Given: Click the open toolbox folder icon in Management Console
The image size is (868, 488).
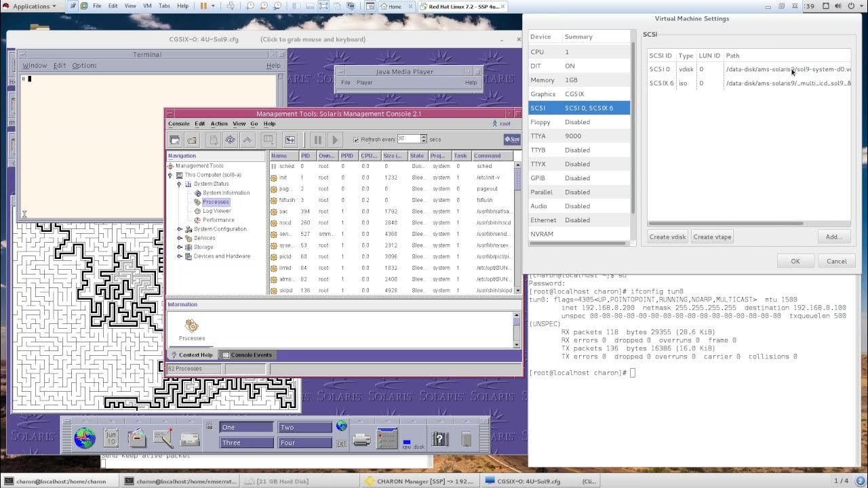Looking at the screenshot, I should (192, 140).
